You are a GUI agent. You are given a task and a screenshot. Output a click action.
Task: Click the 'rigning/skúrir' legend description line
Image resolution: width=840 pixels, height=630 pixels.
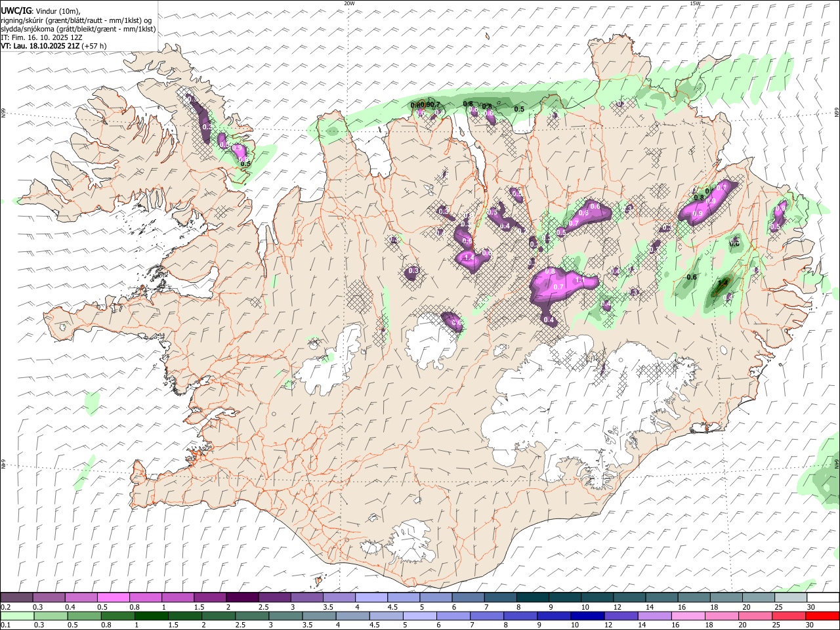pos(75,20)
